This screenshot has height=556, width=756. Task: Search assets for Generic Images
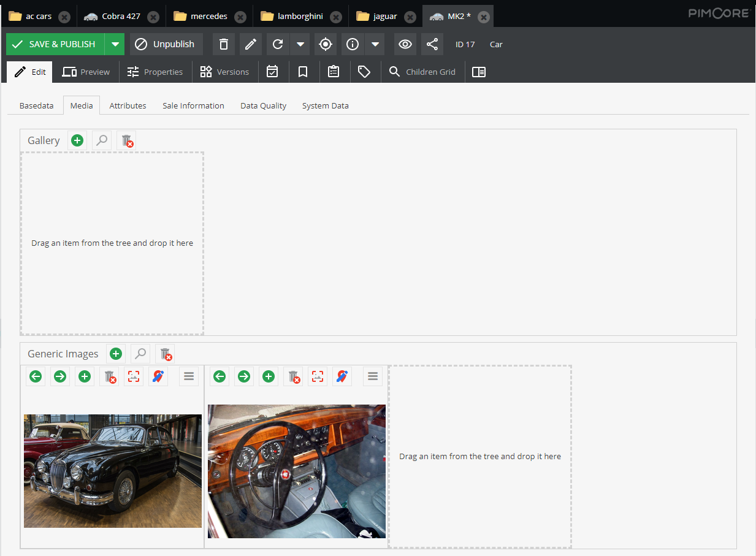(140, 354)
